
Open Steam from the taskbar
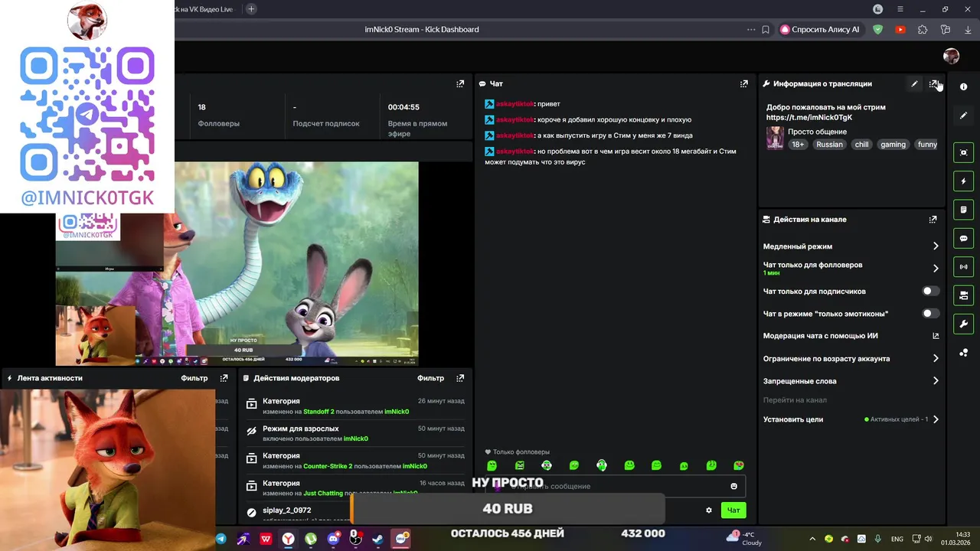pos(378,539)
